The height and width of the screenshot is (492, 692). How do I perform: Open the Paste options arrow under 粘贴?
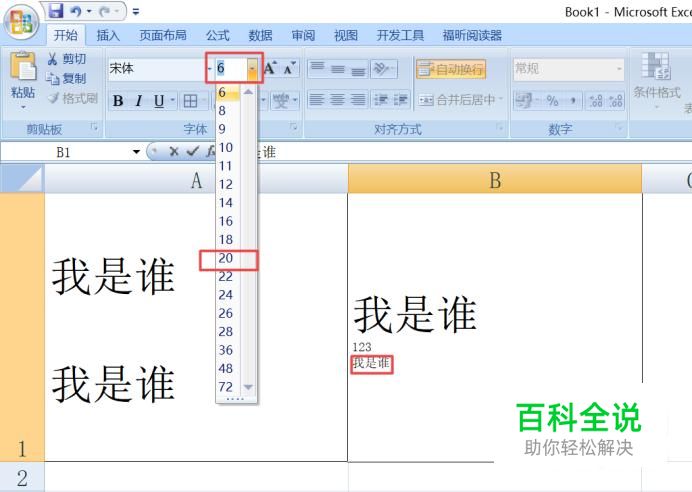point(23,107)
